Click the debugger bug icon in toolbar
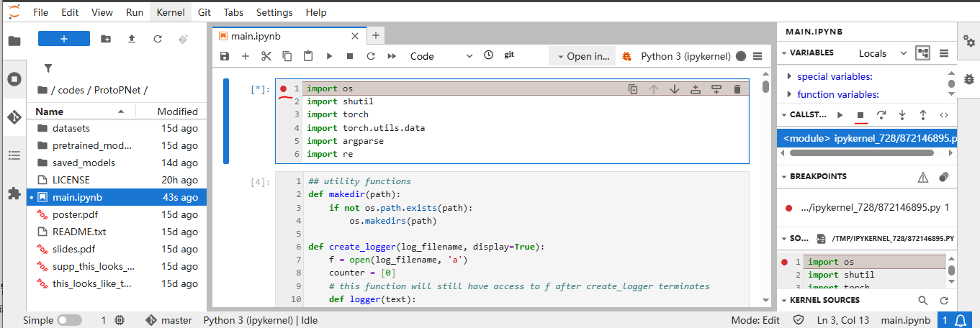 click(626, 56)
